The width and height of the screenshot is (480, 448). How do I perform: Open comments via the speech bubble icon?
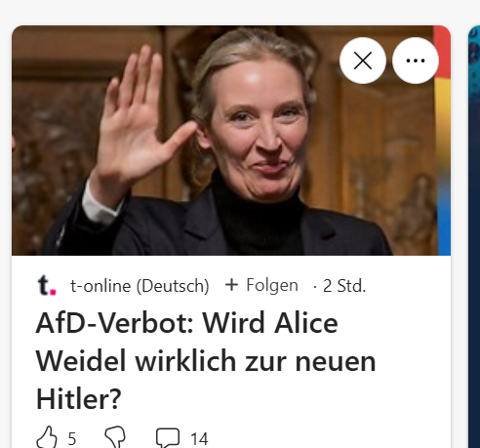(x=168, y=438)
